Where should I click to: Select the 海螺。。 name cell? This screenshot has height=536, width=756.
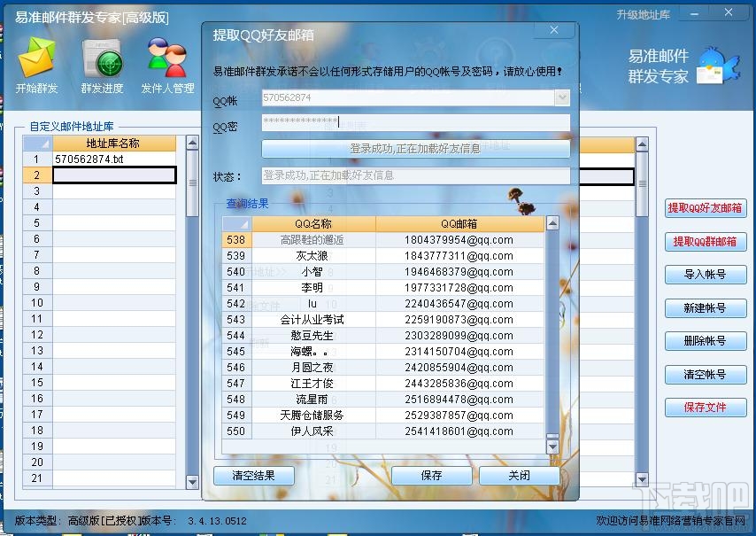coord(313,351)
